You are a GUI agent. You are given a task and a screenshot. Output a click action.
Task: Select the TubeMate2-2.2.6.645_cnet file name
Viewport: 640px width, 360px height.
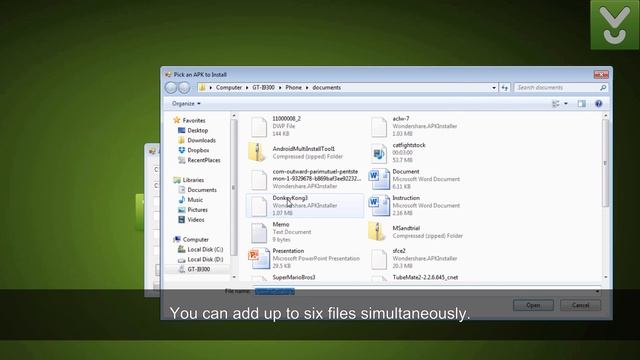pos(425,278)
